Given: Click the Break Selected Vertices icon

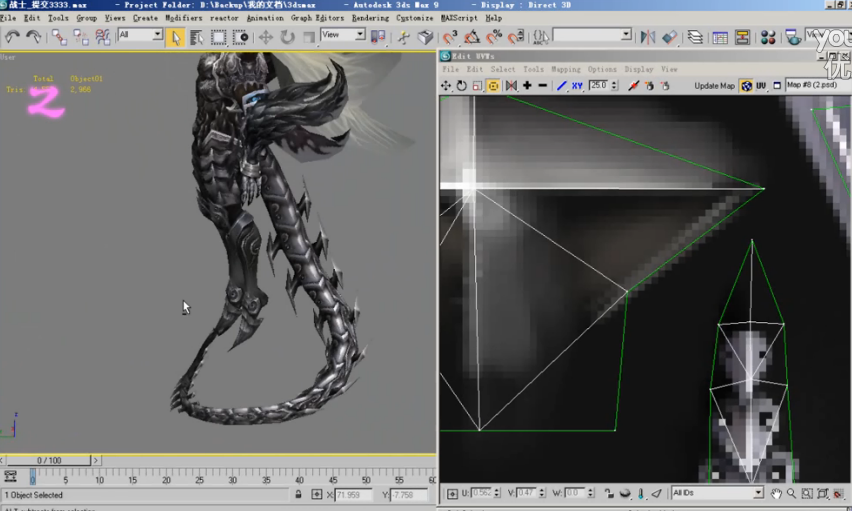Looking at the screenshot, I should 633,85.
